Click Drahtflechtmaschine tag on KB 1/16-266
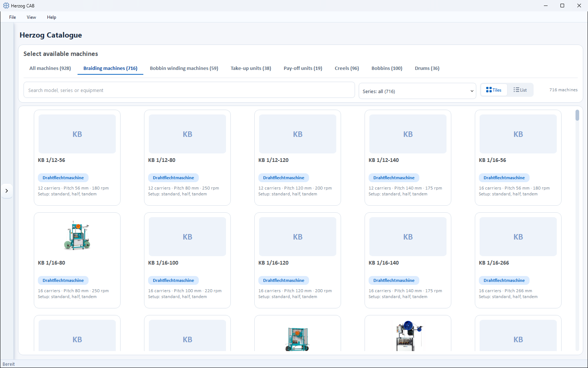This screenshot has height=368, width=588. coord(504,280)
